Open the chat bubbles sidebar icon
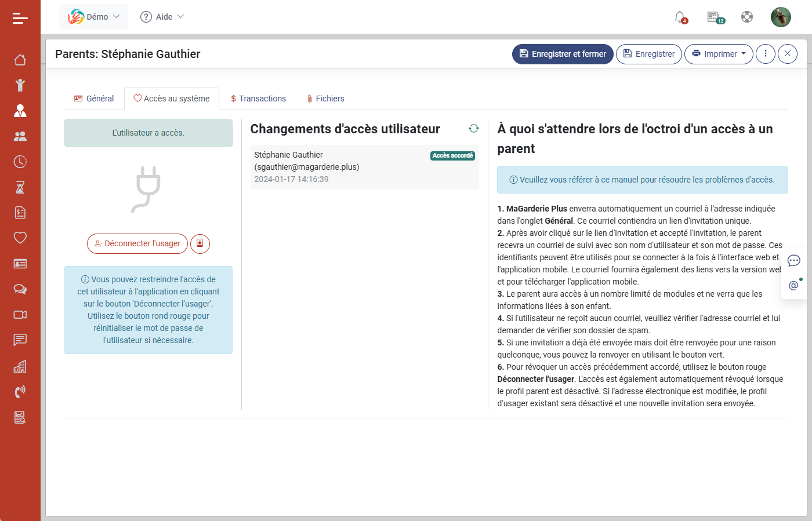 (20, 289)
